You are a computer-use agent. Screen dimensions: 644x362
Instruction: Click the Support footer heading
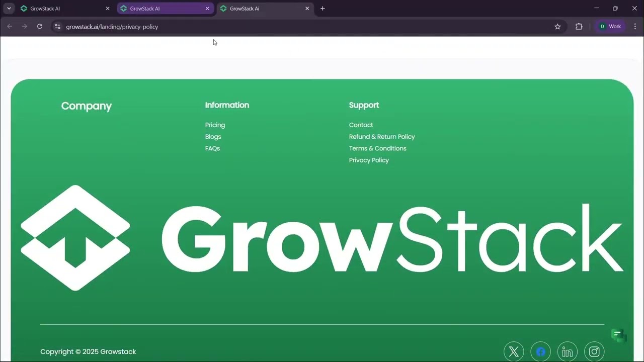point(364,105)
